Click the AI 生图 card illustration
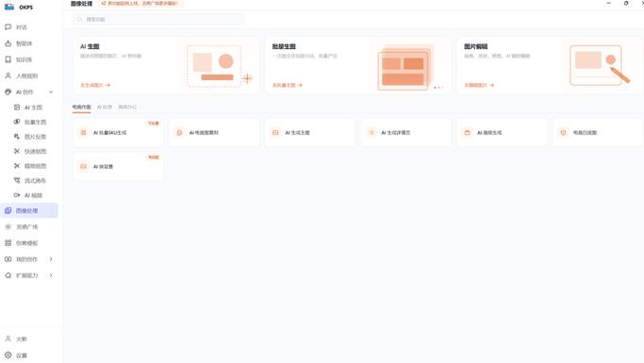Image resolution: width=644 pixels, height=363 pixels. 219,66
